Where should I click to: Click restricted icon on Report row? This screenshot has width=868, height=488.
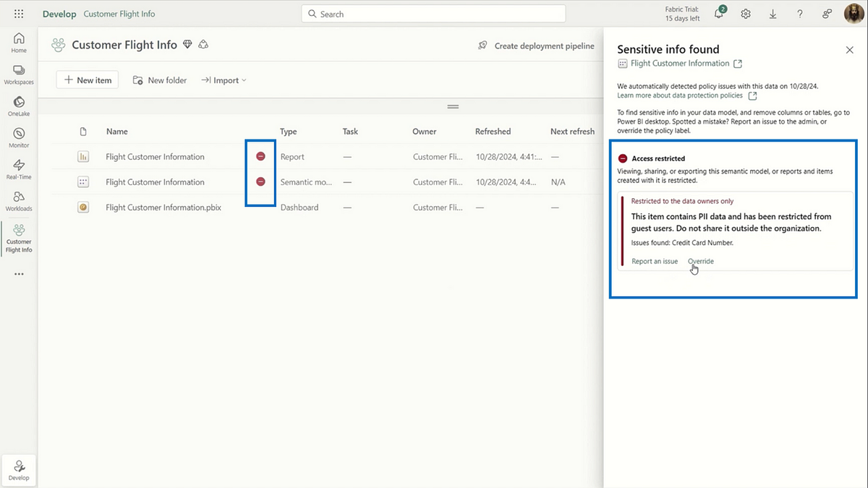[x=260, y=156]
